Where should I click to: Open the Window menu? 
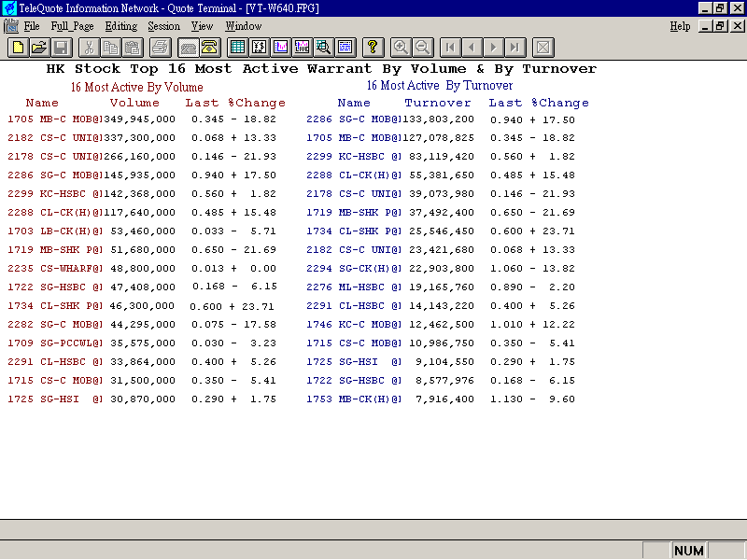coord(244,26)
